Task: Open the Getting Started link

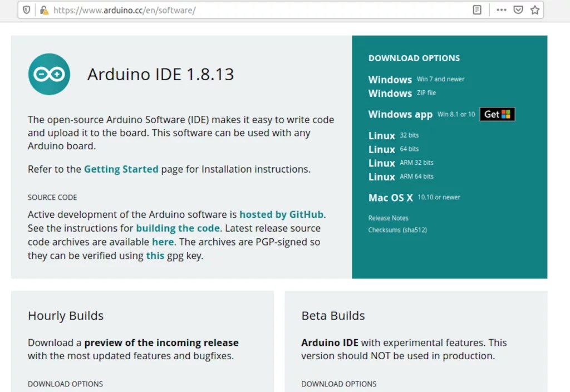Action: 121,169
